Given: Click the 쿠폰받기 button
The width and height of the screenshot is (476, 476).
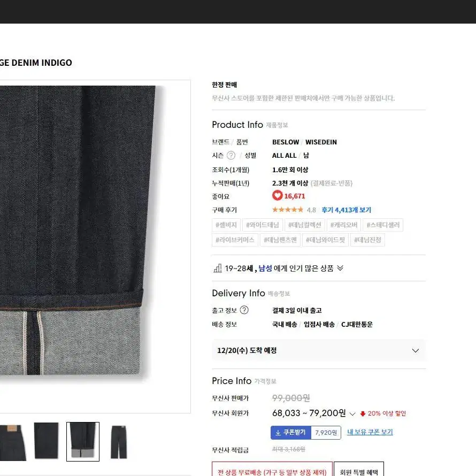Looking at the screenshot, I should click(291, 433).
